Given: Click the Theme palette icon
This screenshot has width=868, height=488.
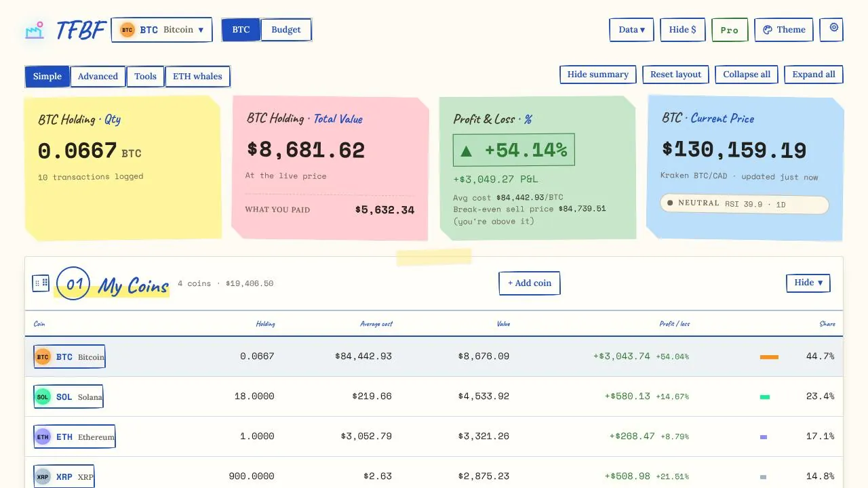Looking at the screenshot, I should coord(768,30).
